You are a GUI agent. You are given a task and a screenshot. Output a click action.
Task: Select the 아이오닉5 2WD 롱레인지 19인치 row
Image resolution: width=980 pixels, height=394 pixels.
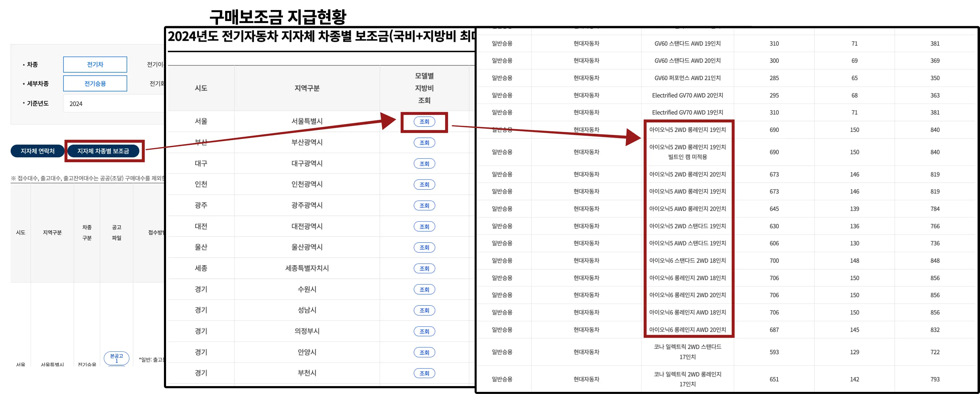[x=687, y=130]
